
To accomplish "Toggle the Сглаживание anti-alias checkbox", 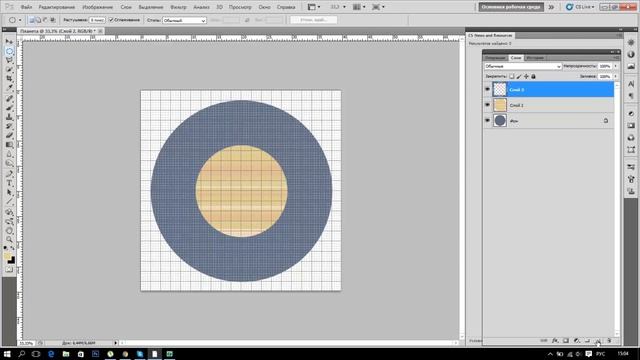I will coord(111,20).
